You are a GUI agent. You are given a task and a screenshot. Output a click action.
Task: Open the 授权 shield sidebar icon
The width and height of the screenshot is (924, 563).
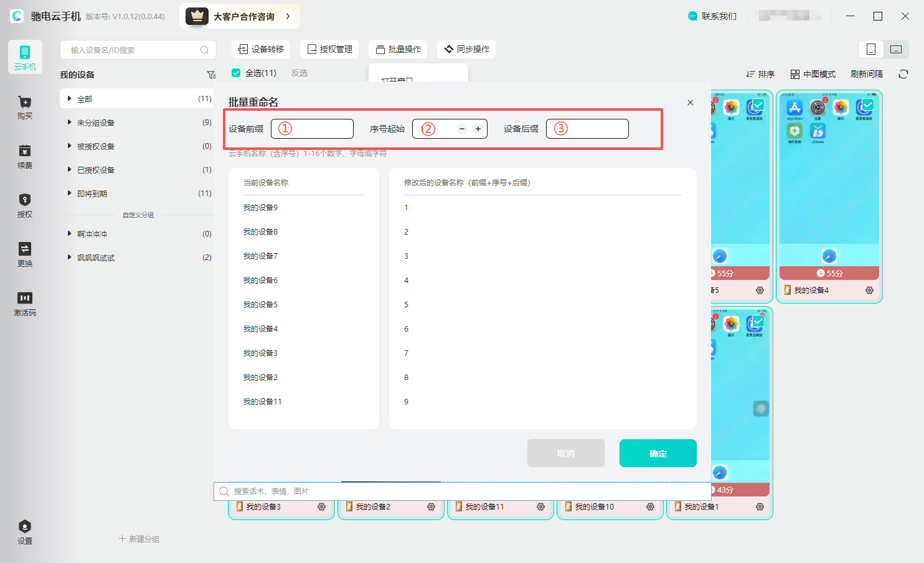(x=25, y=205)
